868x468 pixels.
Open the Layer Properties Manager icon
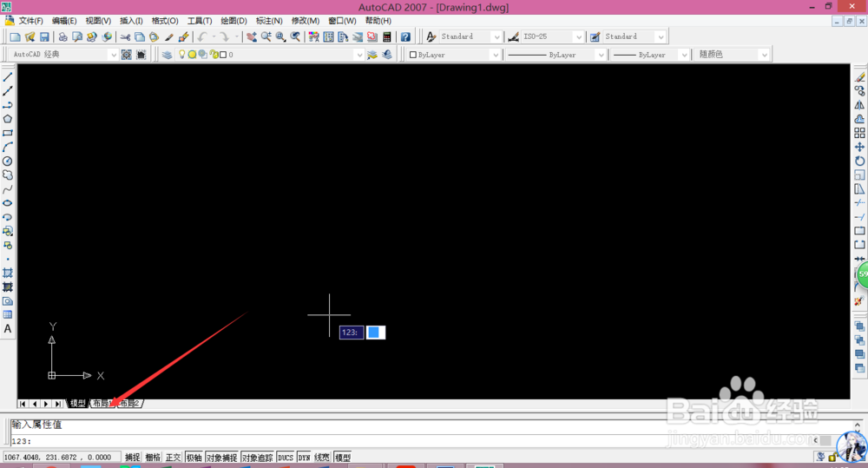(x=167, y=55)
